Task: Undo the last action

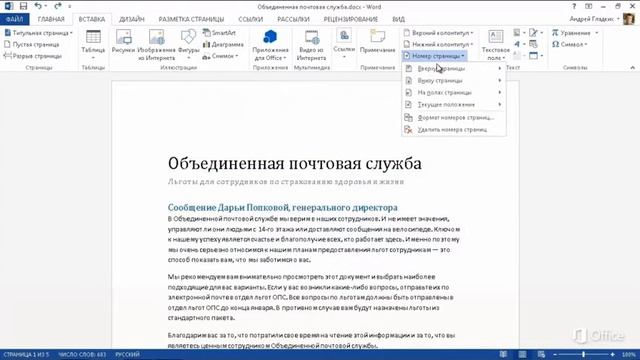Action: click(x=38, y=6)
